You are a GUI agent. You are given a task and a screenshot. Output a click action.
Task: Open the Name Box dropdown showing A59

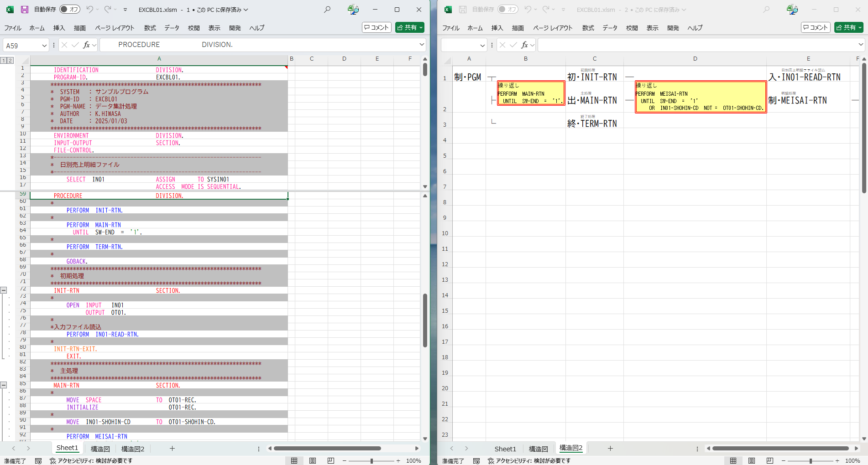coord(44,45)
